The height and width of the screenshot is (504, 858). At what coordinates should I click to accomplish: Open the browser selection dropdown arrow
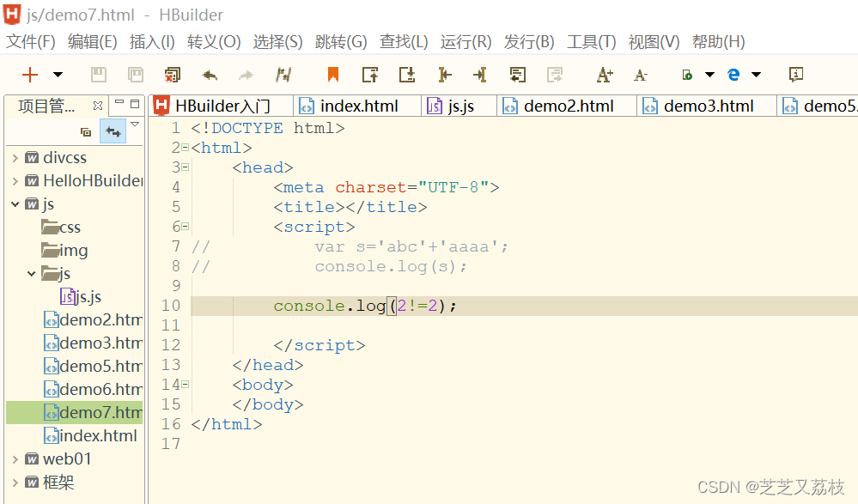point(756,75)
